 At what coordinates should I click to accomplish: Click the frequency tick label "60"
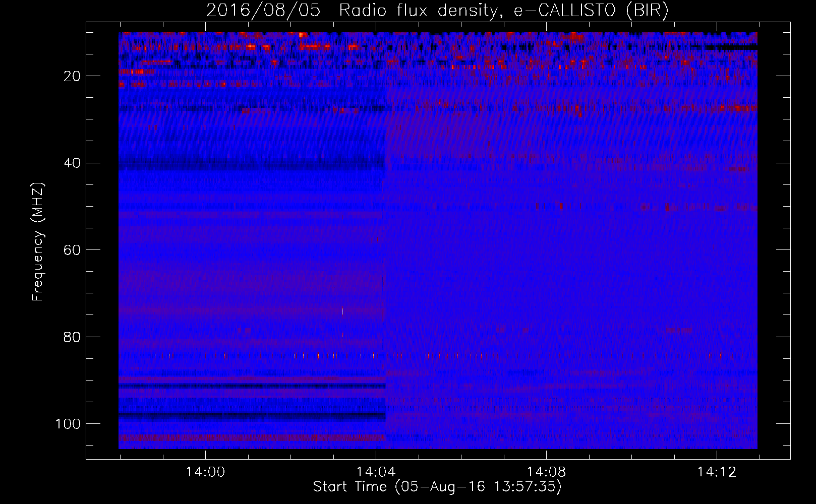pyautogui.click(x=73, y=250)
